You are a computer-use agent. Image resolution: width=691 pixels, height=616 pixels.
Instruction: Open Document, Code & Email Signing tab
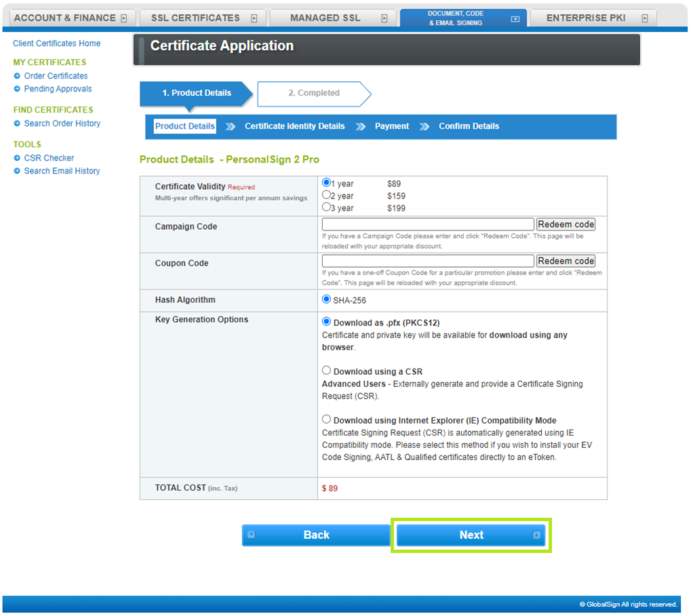(463, 18)
